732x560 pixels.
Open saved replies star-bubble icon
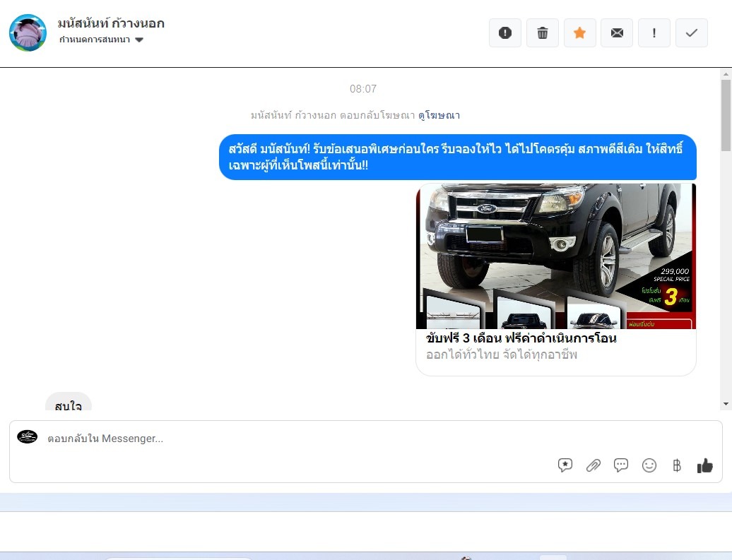(565, 465)
